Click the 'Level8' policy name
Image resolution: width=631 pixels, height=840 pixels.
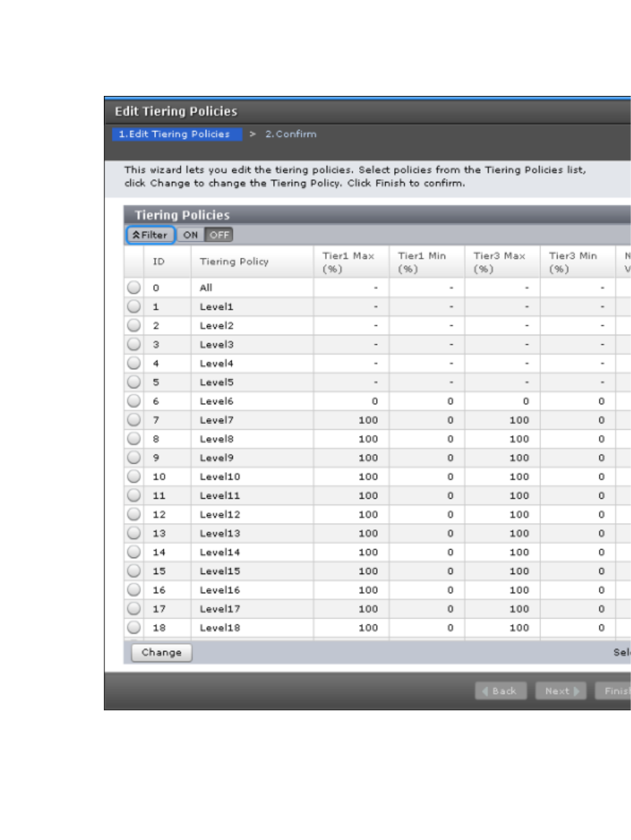click(x=216, y=439)
